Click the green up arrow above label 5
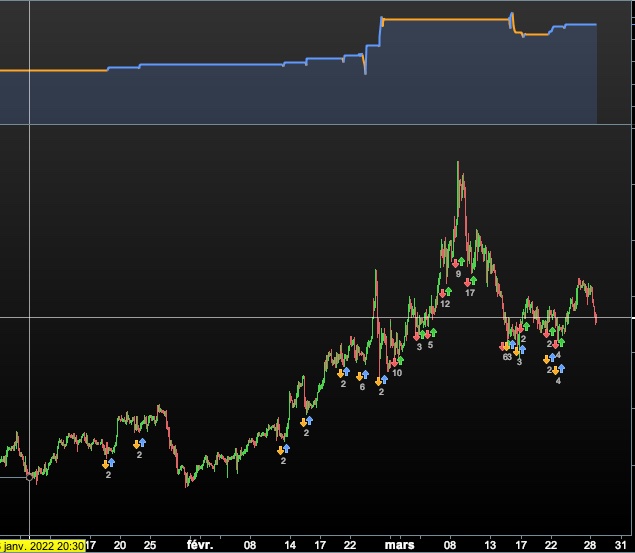Screen dimensions: 635x553 click(x=433, y=332)
